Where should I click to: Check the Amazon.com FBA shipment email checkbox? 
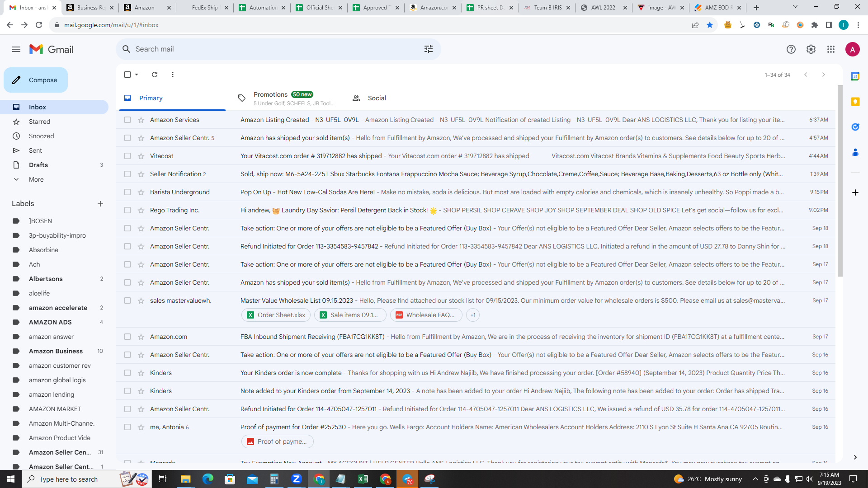click(x=127, y=337)
